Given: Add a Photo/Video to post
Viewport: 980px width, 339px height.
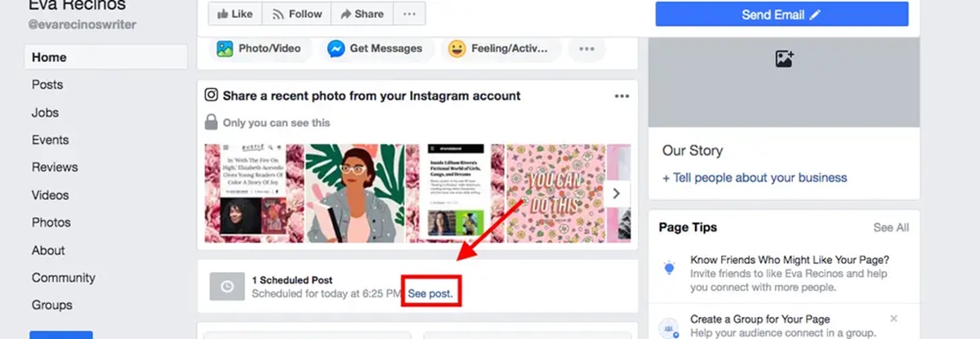Looking at the screenshot, I should [x=260, y=49].
